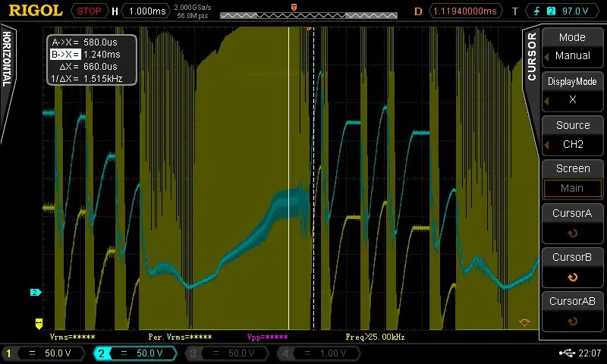The image size is (607, 364).
Task: Click the USB connection icon
Action: 567,353
